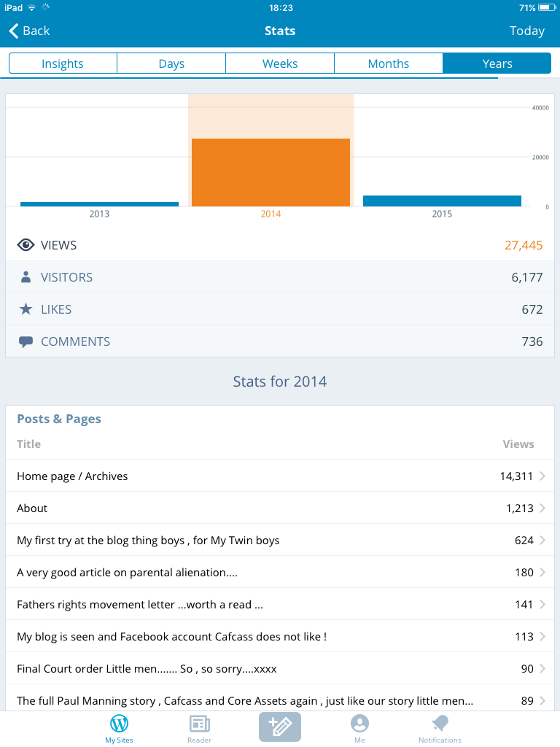
Task: Go Back to previous screen
Action: pyautogui.click(x=29, y=31)
